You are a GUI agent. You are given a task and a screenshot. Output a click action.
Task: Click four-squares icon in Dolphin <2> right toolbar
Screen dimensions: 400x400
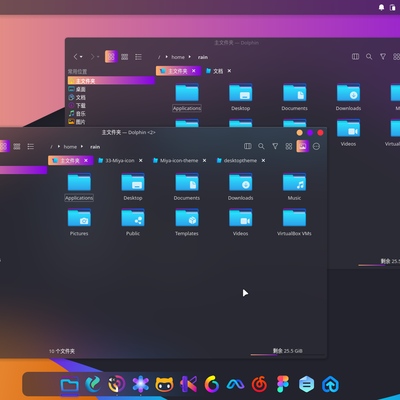(289, 146)
